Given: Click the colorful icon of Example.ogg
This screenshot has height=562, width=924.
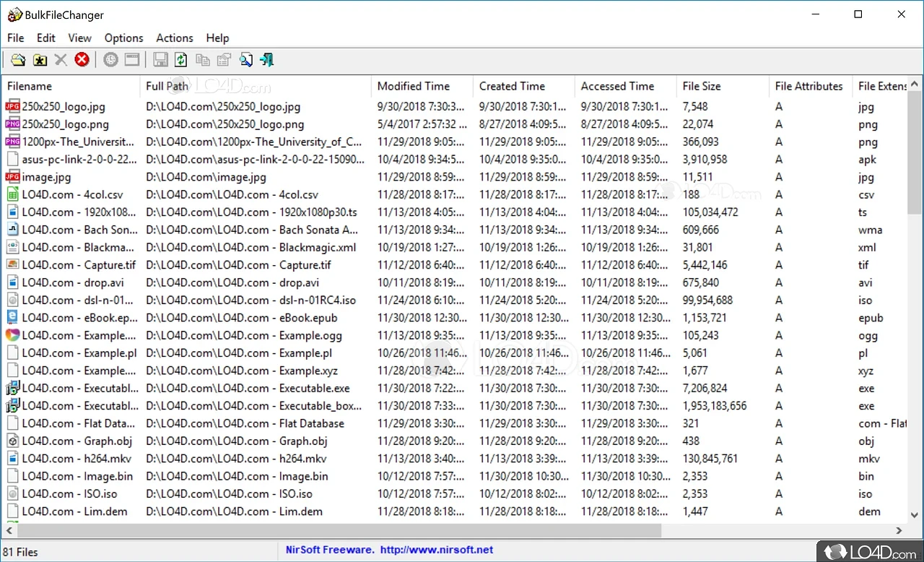Looking at the screenshot, I should pos(13,335).
